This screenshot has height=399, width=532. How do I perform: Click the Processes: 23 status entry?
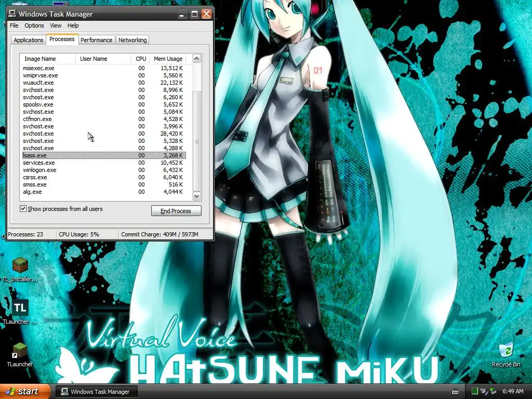pyautogui.click(x=25, y=234)
